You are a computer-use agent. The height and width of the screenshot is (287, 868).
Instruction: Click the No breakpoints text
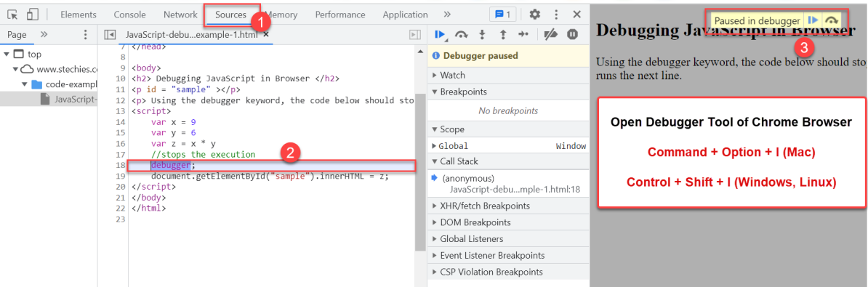click(x=508, y=110)
